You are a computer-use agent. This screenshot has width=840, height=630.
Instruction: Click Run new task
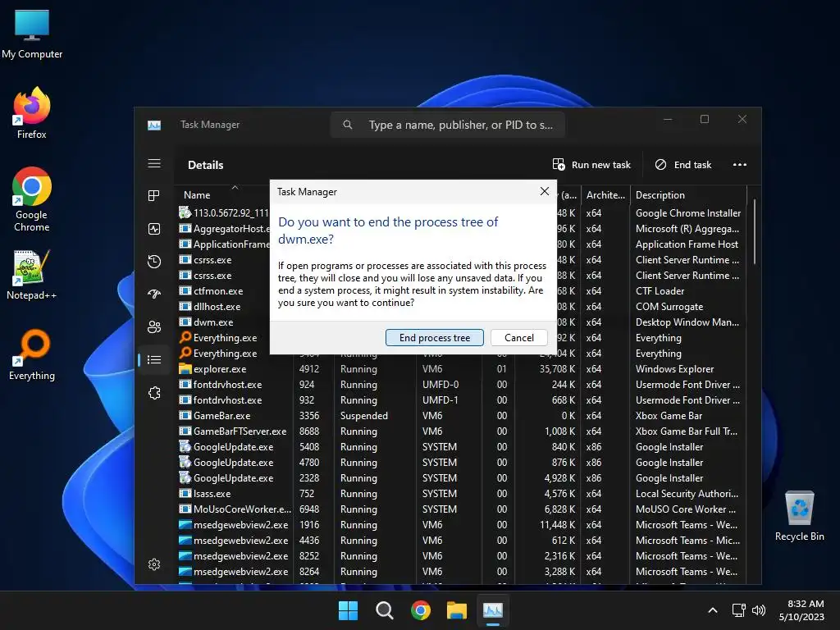(x=591, y=164)
